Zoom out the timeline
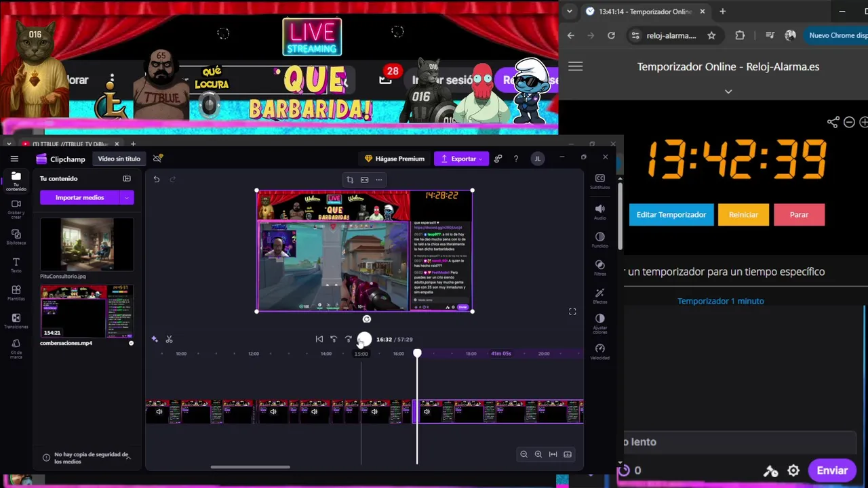868x488 pixels. pos(524,454)
